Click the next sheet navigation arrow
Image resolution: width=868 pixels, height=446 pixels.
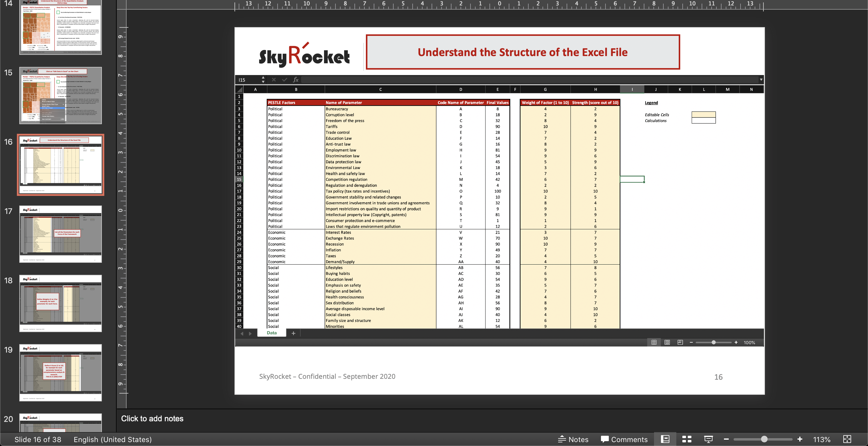tap(250, 334)
